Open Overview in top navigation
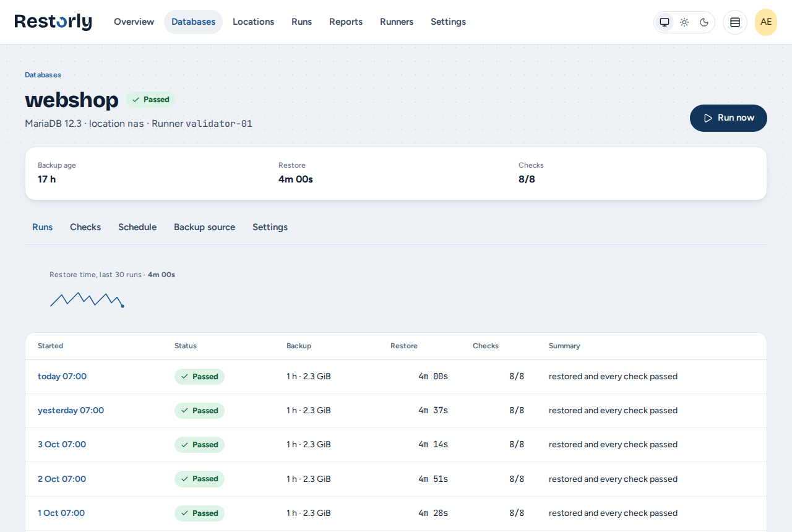This screenshot has width=792, height=532. 134,22
